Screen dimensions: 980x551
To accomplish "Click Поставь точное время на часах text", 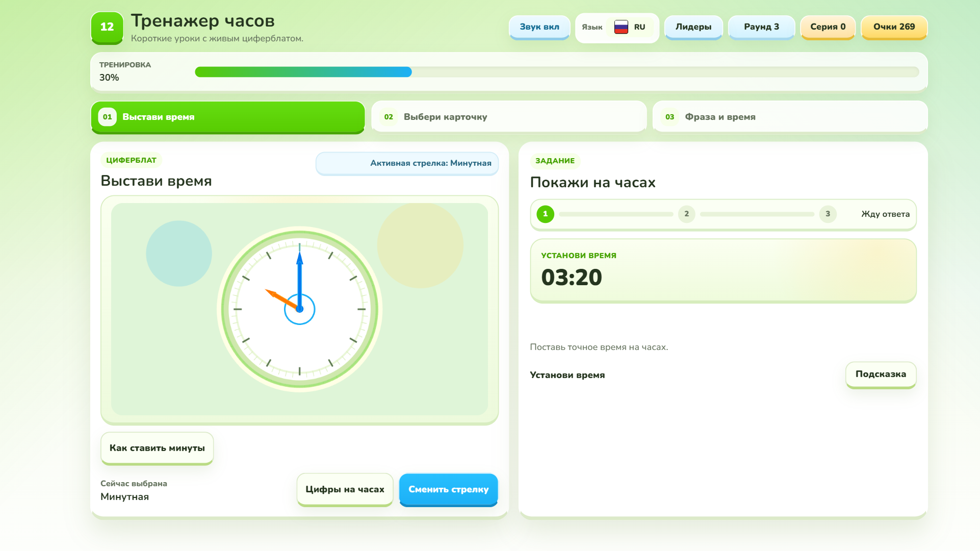I will (x=599, y=347).
